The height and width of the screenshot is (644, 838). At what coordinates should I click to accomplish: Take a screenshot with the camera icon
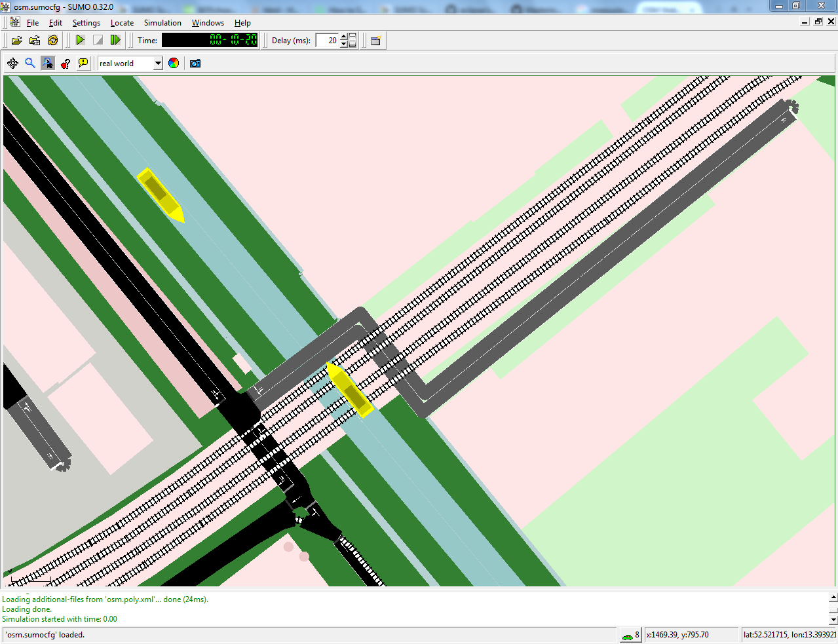195,63
